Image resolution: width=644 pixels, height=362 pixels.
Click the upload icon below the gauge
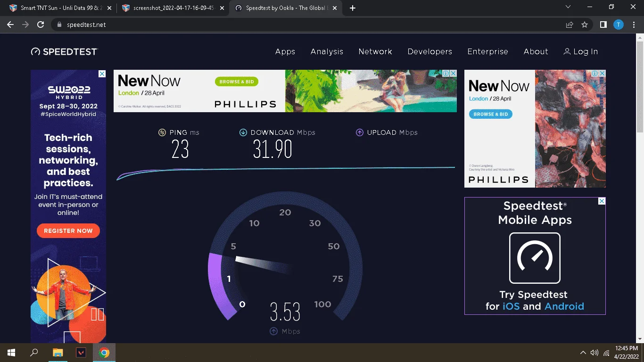pos(273,331)
